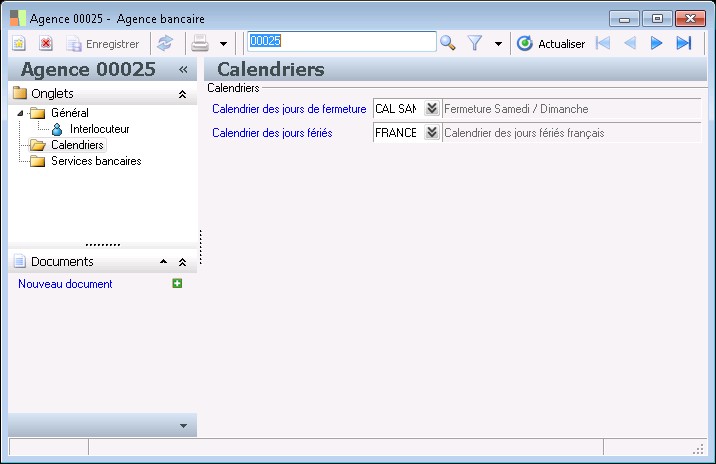Collapse the Agence 00025 side panel
The image size is (716, 464).
point(183,69)
